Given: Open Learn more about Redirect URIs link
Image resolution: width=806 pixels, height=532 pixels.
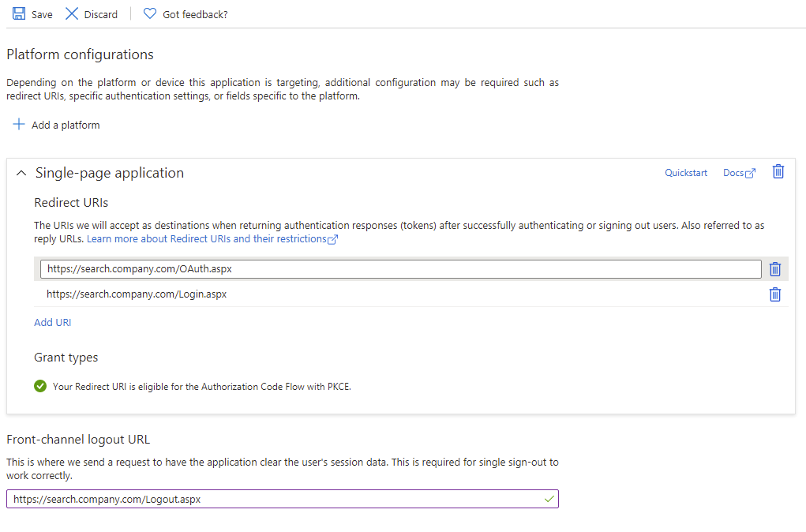Looking at the screenshot, I should pyautogui.click(x=207, y=238).
